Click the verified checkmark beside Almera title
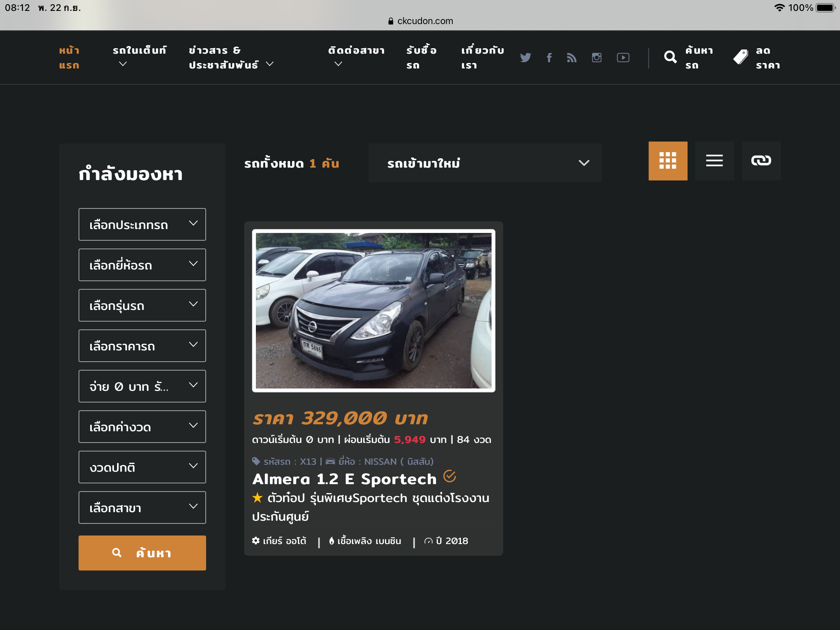Image resolution: width=840 pixels, height=630 pixels. click(450, 476)
